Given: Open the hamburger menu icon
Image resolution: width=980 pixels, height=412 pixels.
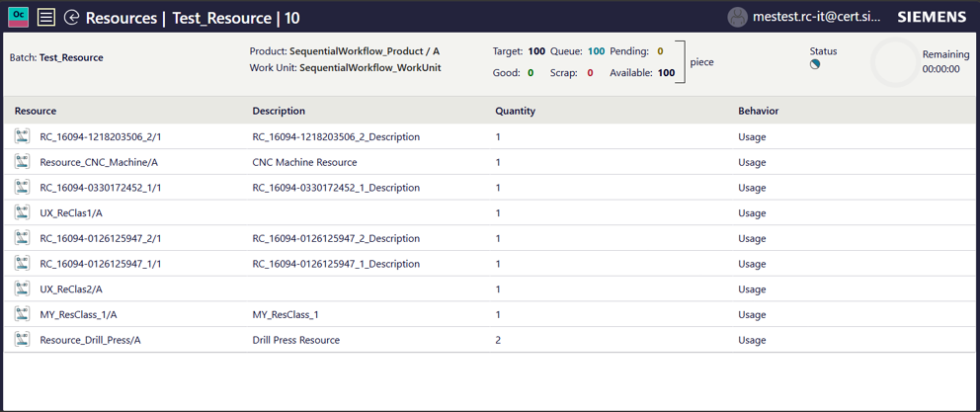Looking at the screenshot, I should tap(46, 18).
